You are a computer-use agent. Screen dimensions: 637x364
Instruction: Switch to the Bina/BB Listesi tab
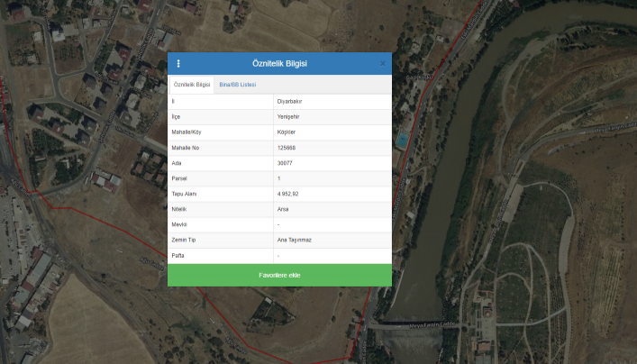point(238,85)
